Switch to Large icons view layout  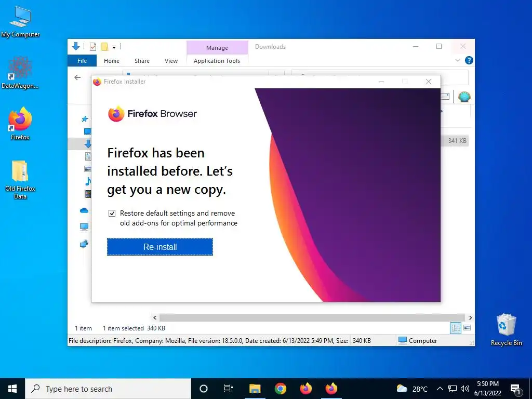click(467, 328)
